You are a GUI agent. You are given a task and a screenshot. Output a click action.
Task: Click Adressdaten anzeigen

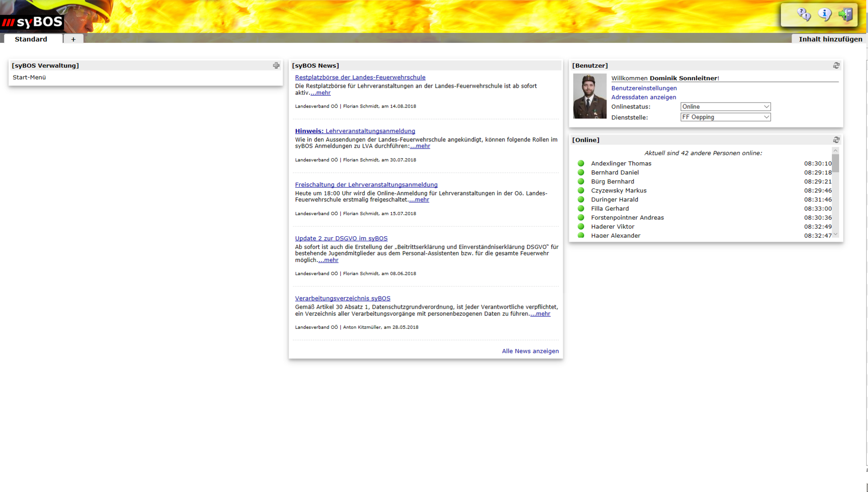[644, 97]
